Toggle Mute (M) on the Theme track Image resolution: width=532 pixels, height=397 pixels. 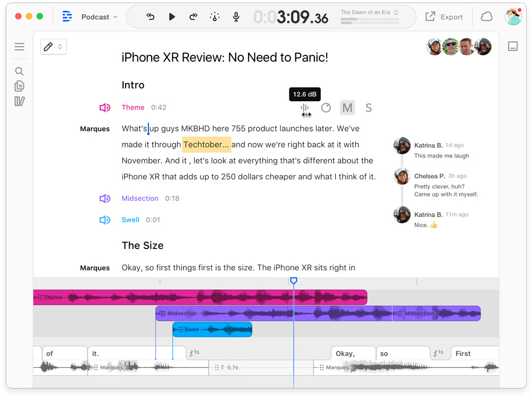347,108
